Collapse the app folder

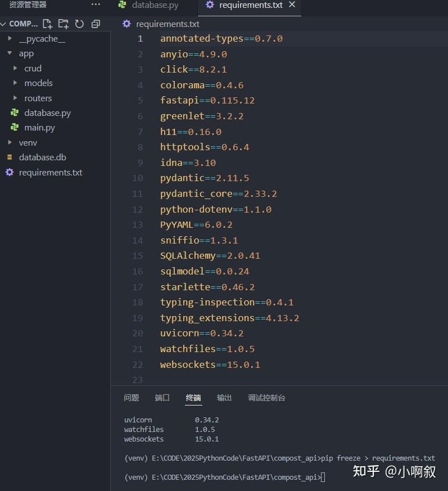click(x=10, y=53)
